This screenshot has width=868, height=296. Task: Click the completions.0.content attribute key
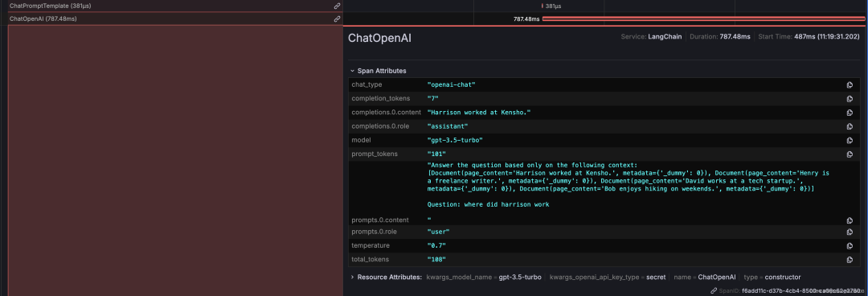click(x=387, y=113)
